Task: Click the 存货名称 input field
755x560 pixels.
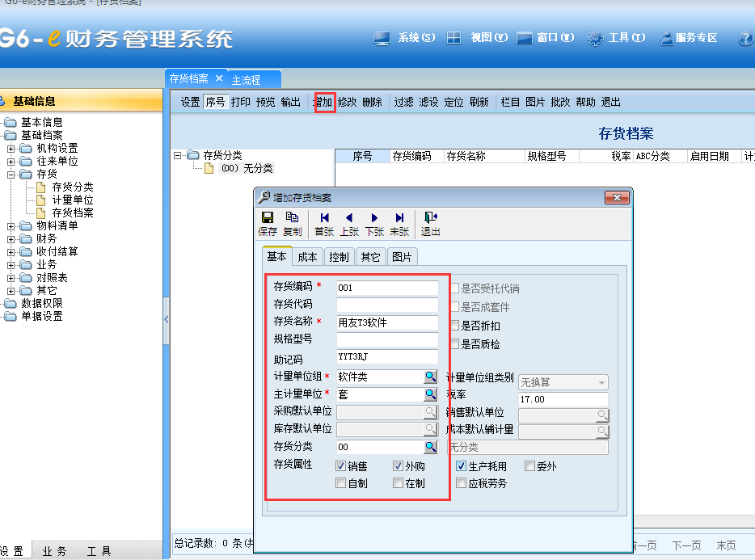Action: 386,322
